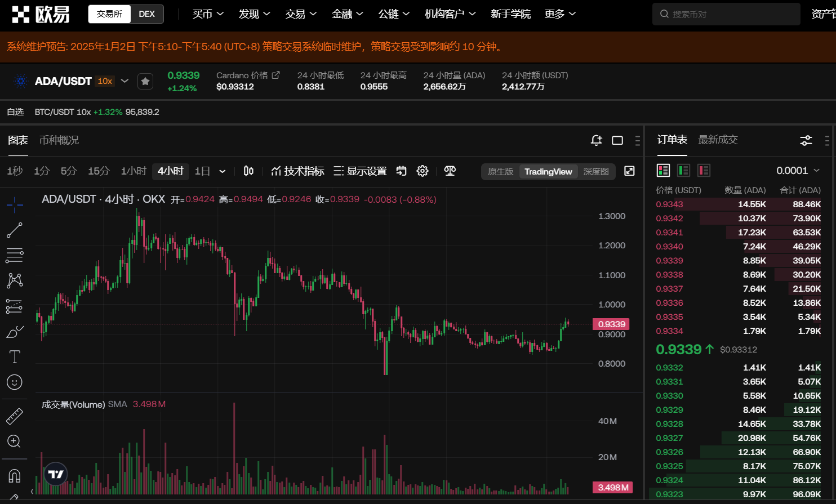The width and height of the screenshot is (836, 504).
Task: Open chart settings gear icon
Action: [423, 171]
